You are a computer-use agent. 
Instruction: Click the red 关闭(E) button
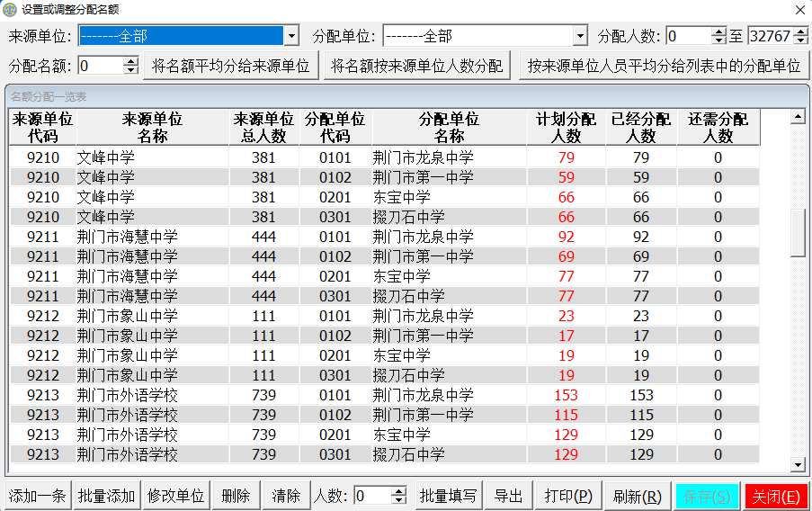pos(776,497)
